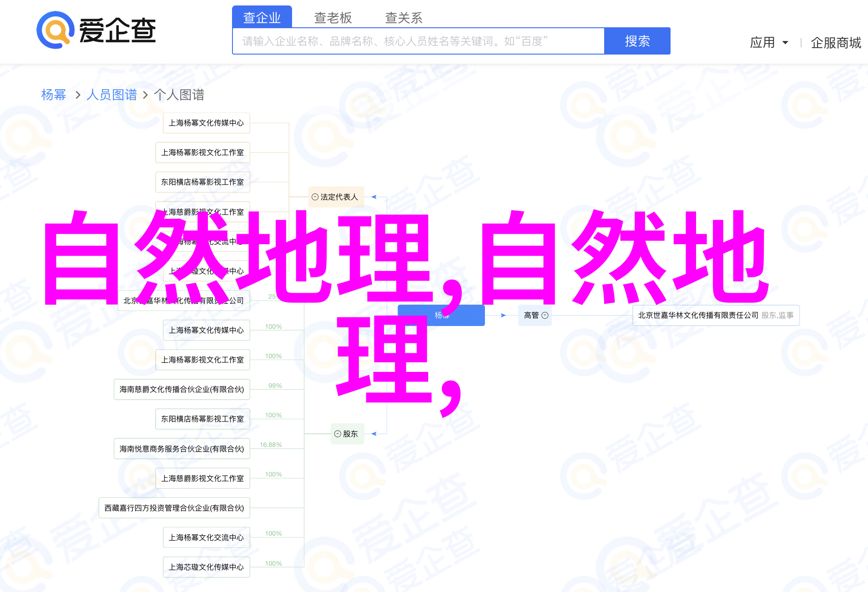Collapse the 股东 node

click(x=338, y=434)
